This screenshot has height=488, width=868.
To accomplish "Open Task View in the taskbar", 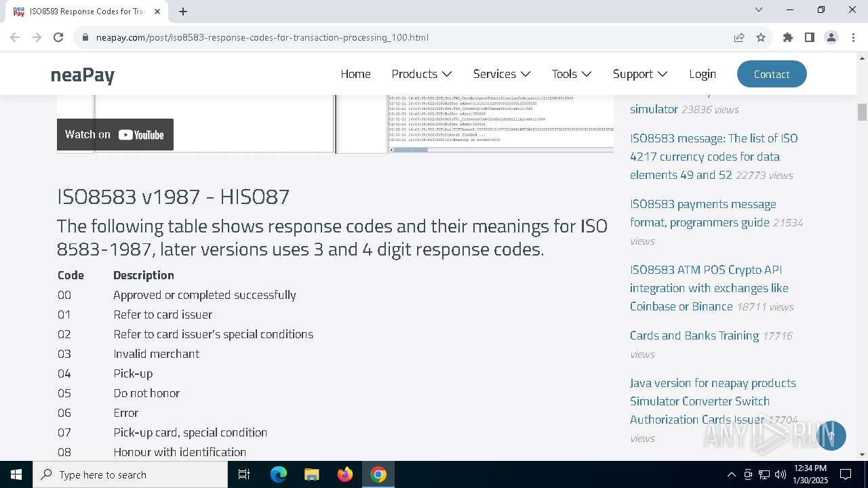I will click(x=244, y=474).
